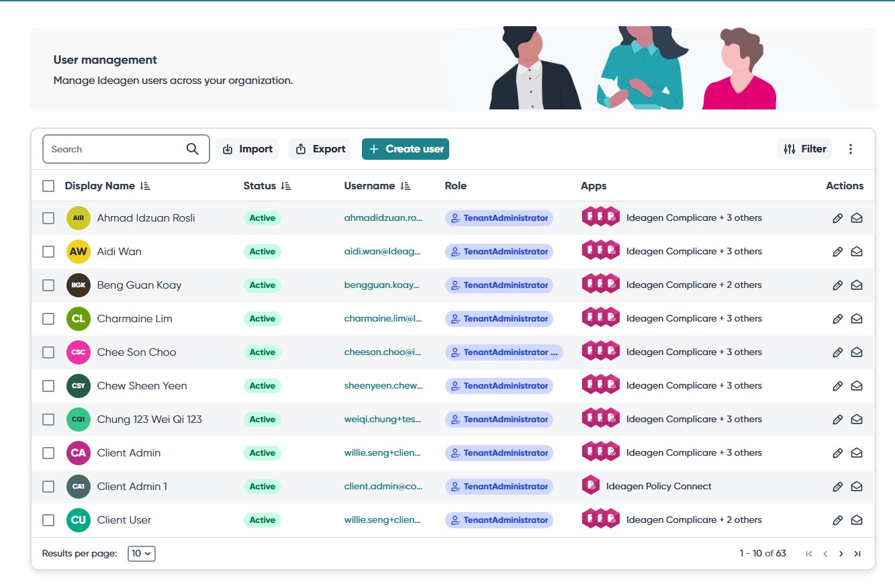Edit Client User using the pencil icon

point(837,520)
